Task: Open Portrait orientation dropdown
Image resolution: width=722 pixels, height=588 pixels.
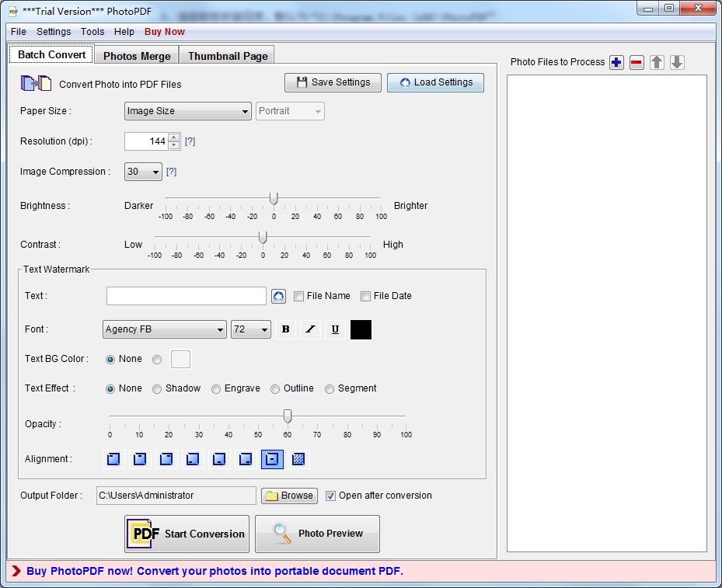Action: [290, 111]
